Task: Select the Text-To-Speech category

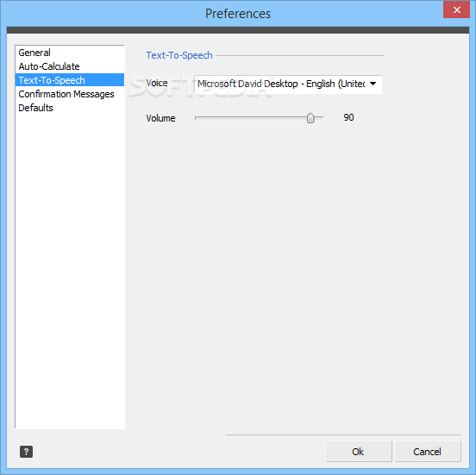Action: coord(70,80)
